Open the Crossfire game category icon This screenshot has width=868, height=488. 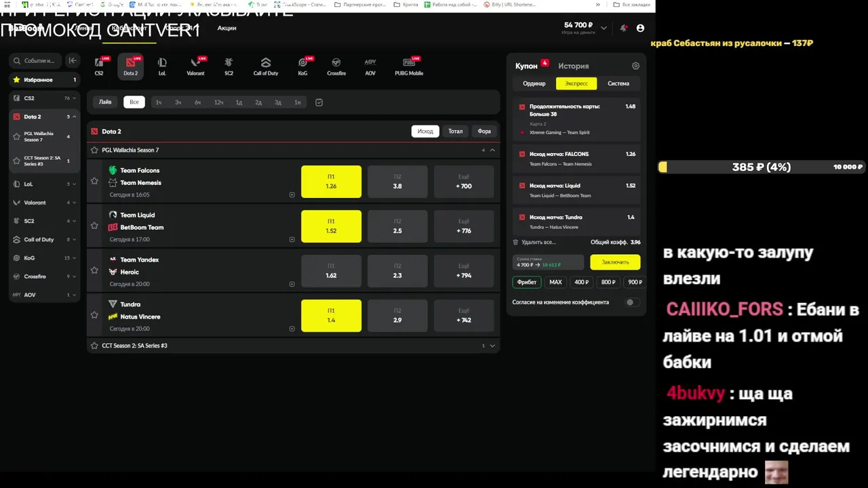[336, 66]
